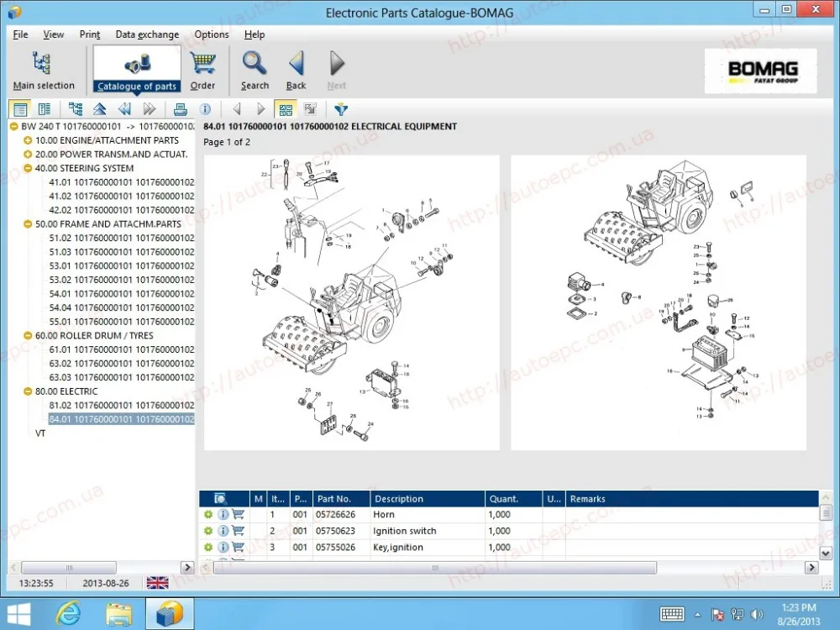
Task: Toggle the thumbnail grid view icon
Action: (x=286, y=109)
